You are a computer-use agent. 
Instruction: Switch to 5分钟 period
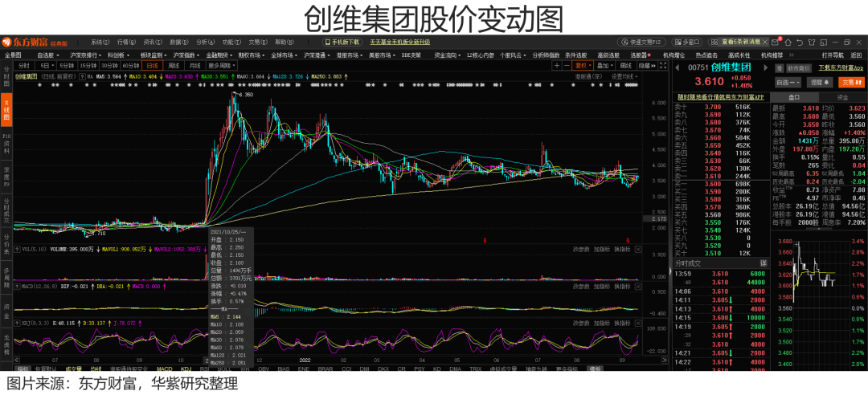click(65, 66)
